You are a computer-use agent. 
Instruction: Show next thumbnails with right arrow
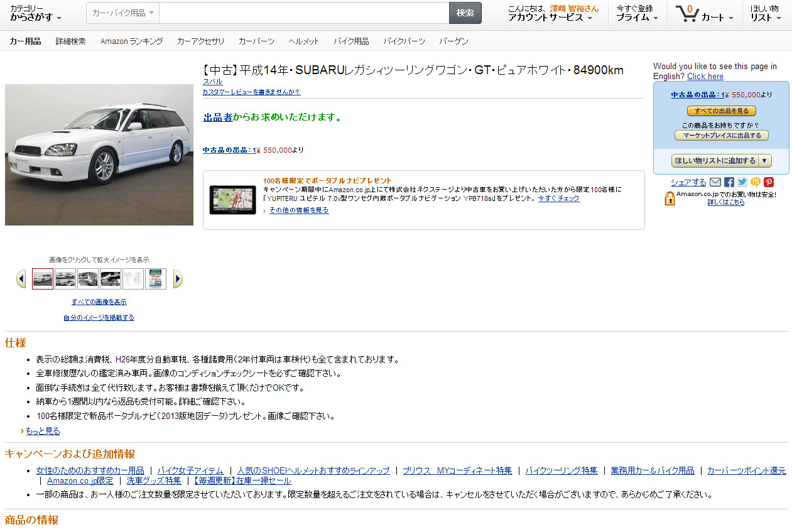tap(178, 278)
